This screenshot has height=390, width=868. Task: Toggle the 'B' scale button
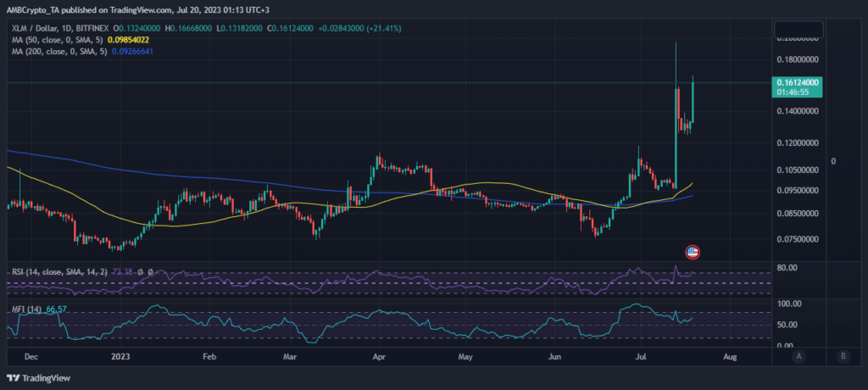[x=842, y=357]
